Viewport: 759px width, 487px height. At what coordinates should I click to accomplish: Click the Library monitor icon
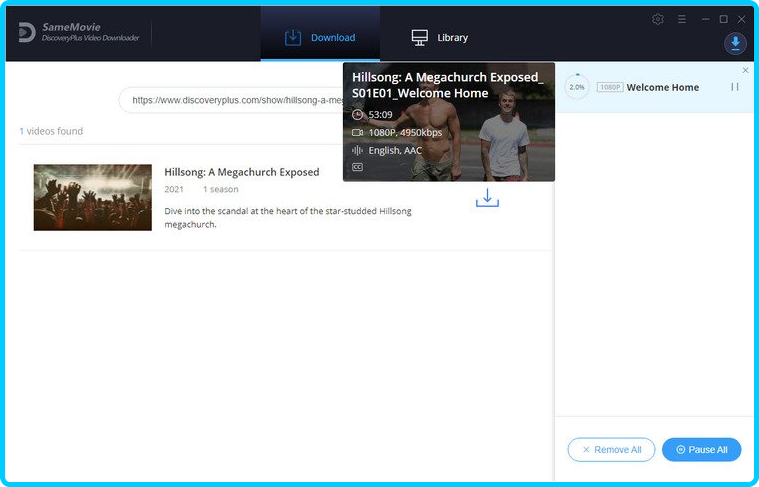coord(420,37)
